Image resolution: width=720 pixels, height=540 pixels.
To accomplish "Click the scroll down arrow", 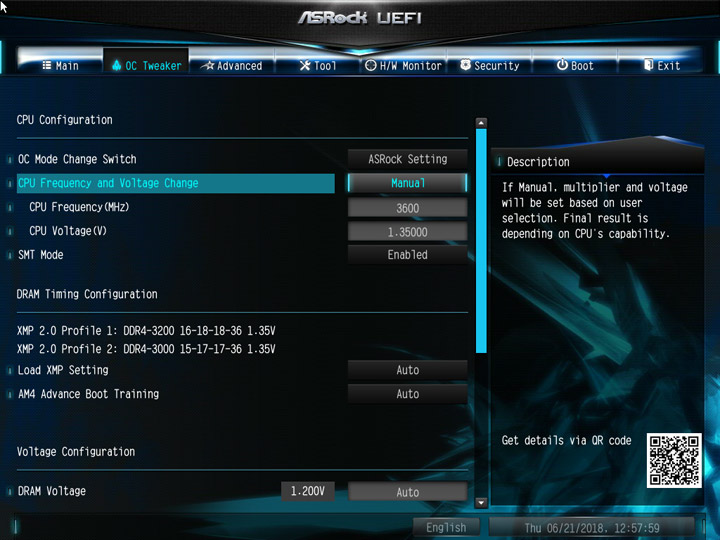I will click(481, 502).
